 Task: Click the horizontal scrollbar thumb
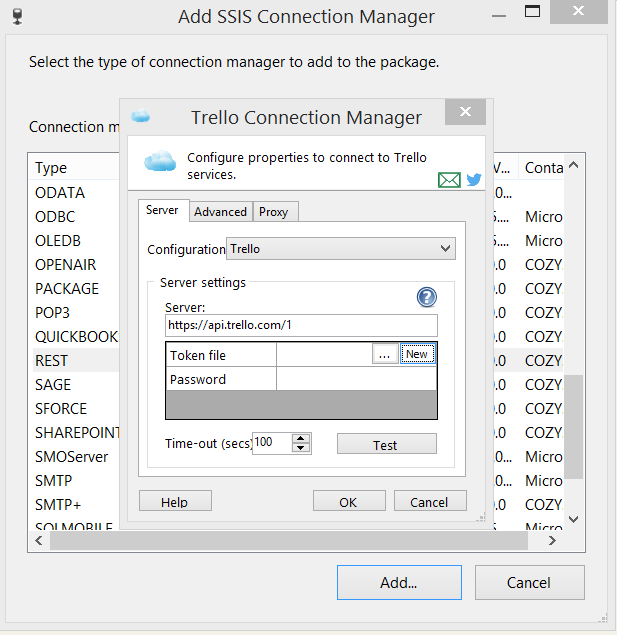(x=289, y=541)
